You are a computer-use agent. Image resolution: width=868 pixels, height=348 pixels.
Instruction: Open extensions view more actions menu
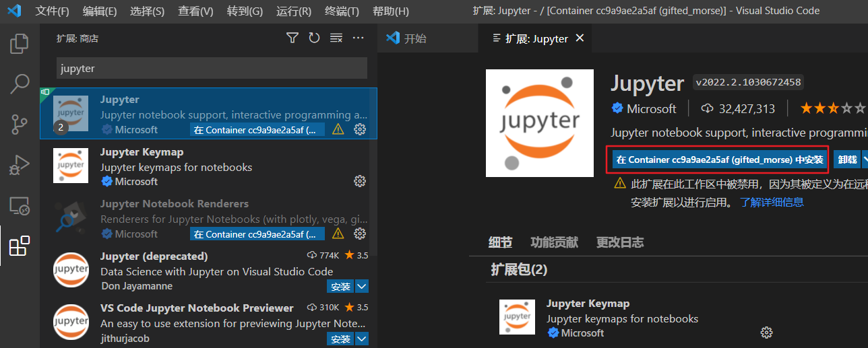(359, 38)
